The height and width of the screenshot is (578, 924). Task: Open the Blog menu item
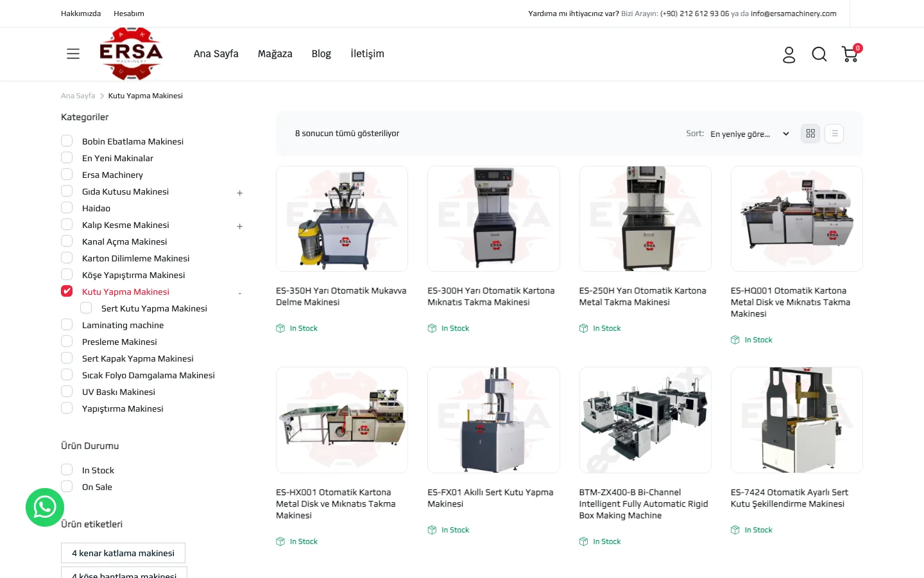pyautogui.click(x=321, y=54)
